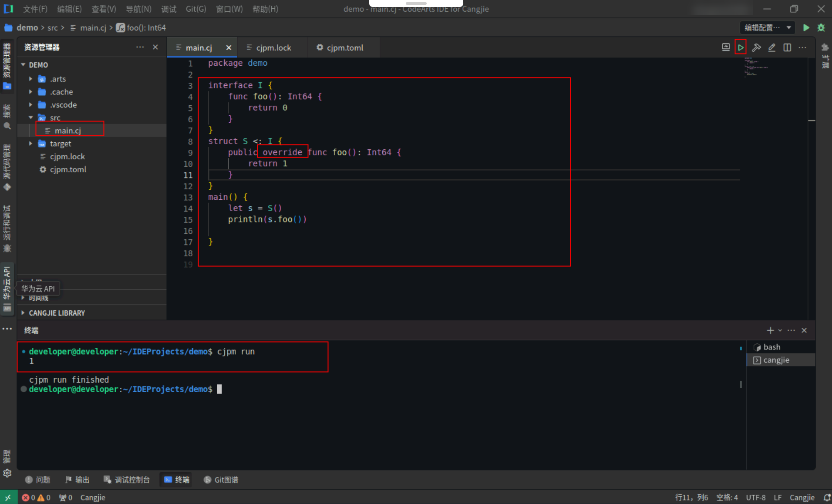832x504 pixels.
Task: Open the preview panel icon left of run
Action: pyautogui.click(x=726, y=47)
